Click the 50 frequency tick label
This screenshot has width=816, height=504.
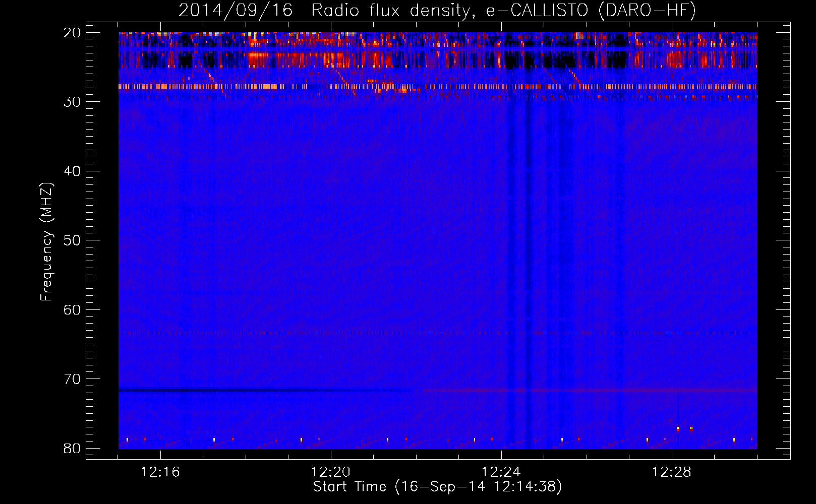(72, 240)
